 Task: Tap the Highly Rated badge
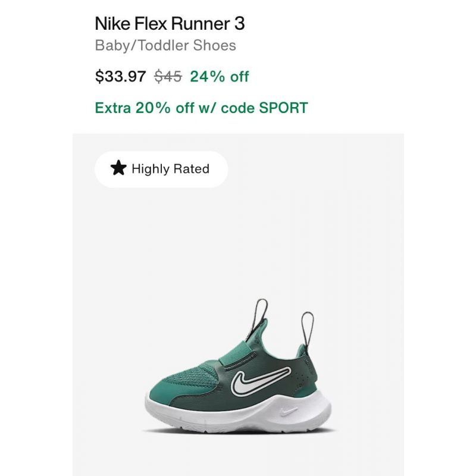pos(161,169)
